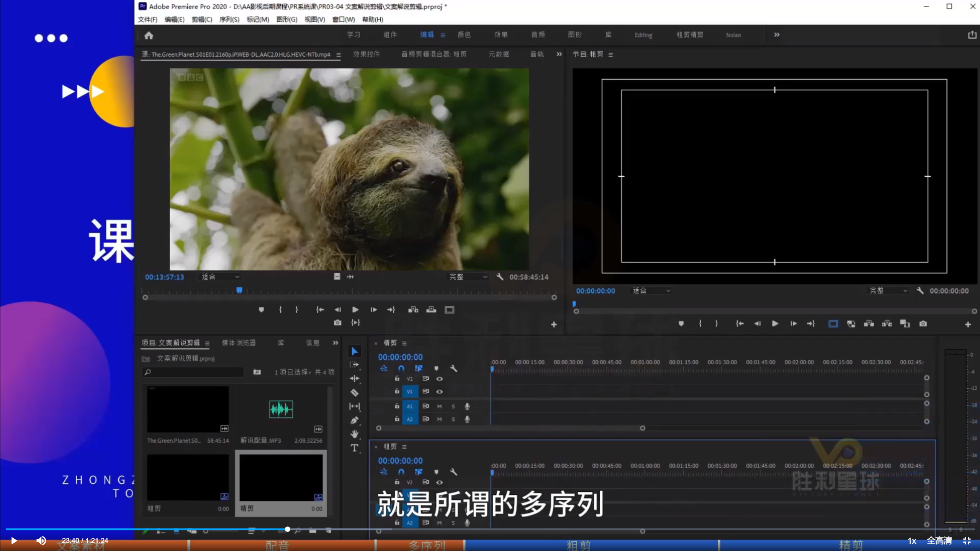
Task: Switch to 效果控件 tab
Action: pyautogui.click(x=366, y=54)
